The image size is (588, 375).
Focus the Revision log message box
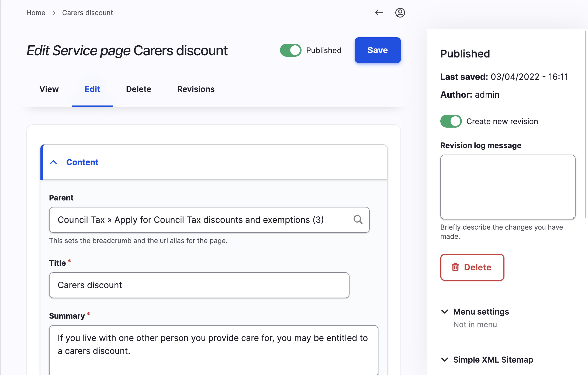coord(508,187)
